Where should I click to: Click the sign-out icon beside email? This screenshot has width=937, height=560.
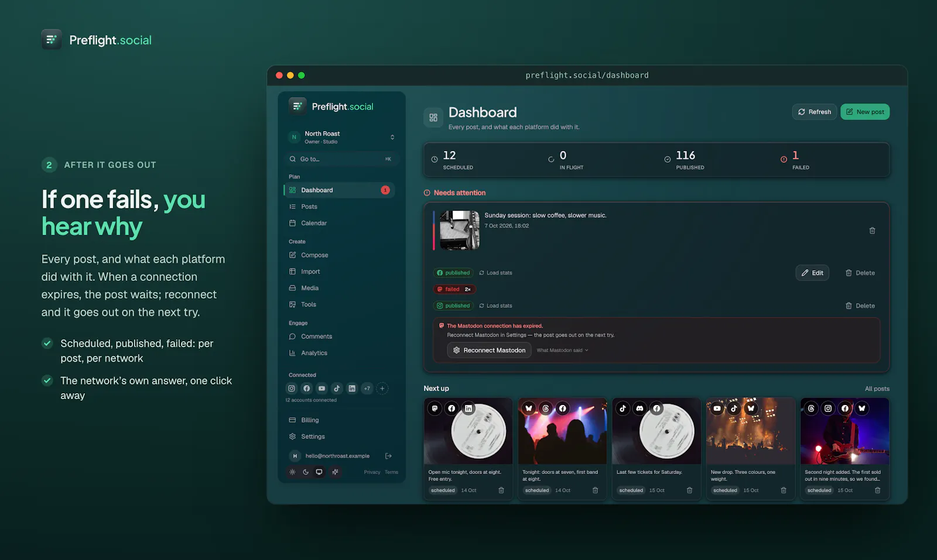pyautogui.click(x=388, y=456)
